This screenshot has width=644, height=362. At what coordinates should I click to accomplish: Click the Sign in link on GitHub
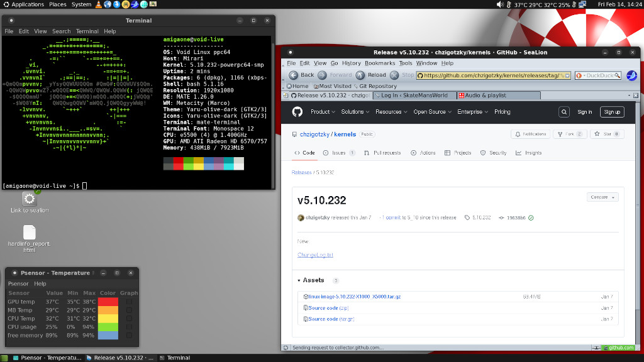tap(584, 112)
